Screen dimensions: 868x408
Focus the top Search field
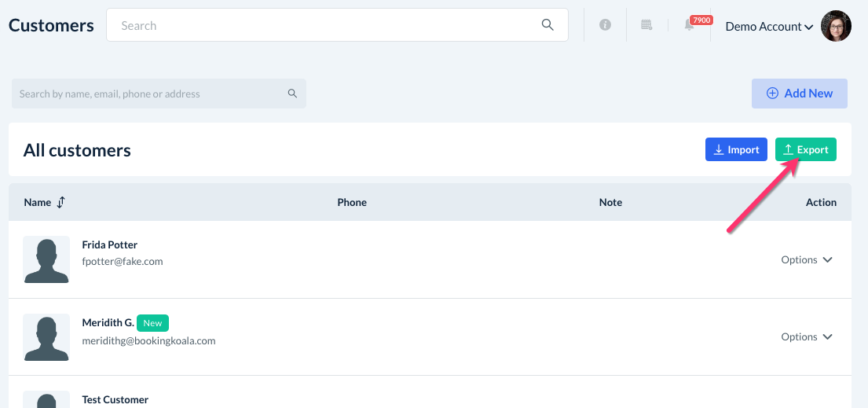tap(337, 25)
